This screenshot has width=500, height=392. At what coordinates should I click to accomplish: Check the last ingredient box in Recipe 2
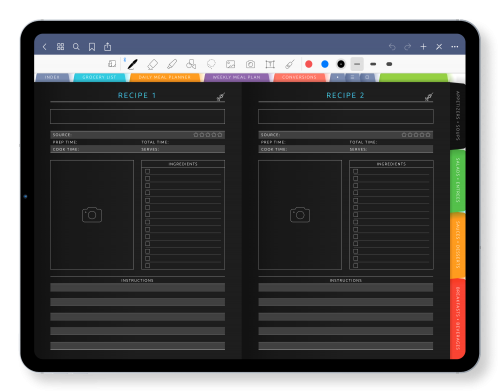[x=356, y=266]
